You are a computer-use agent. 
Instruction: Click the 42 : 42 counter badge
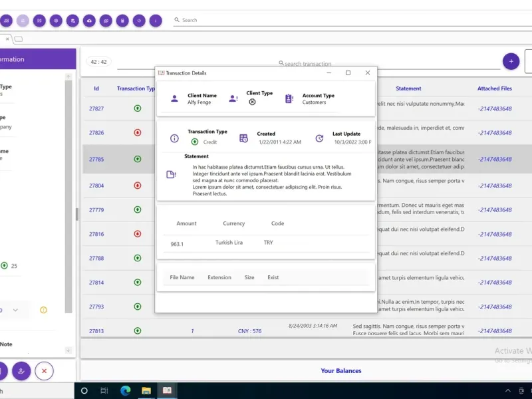[98, 62]
